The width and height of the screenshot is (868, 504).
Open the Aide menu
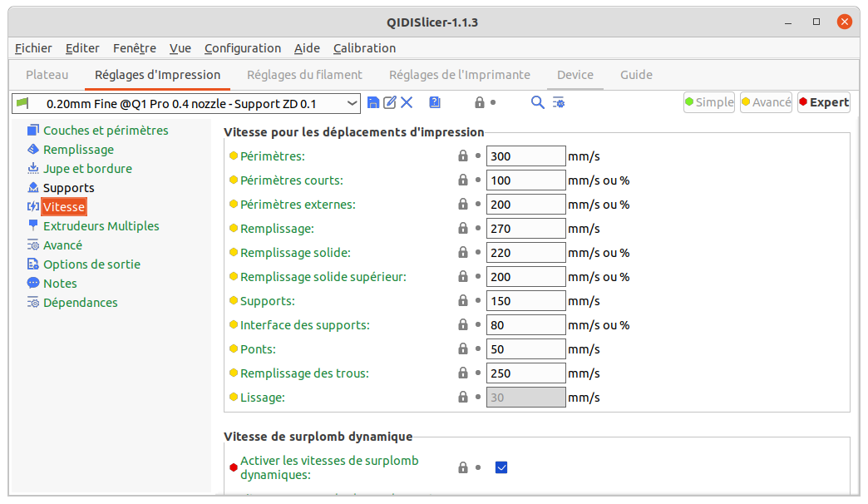pyautogui.click(x=307, y=48)
